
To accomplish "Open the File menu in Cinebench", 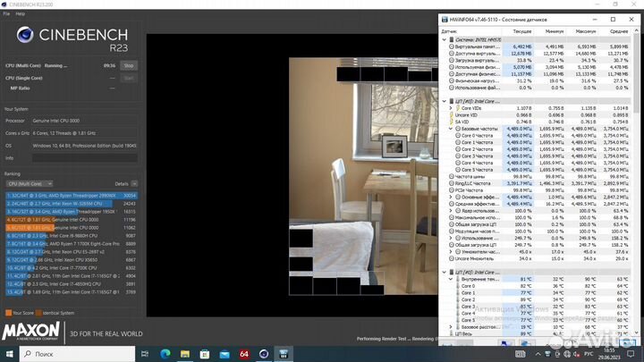I will [6, 13].
